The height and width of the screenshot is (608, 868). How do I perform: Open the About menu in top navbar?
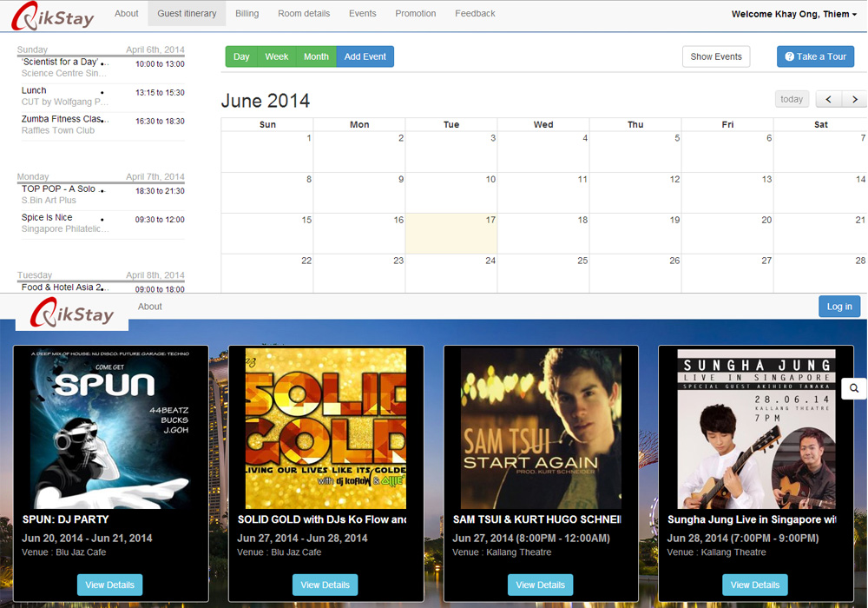[126, 13]
